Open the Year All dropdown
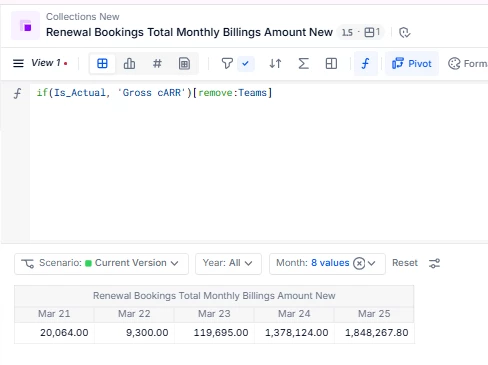488x365 pixels. (228, 263)
